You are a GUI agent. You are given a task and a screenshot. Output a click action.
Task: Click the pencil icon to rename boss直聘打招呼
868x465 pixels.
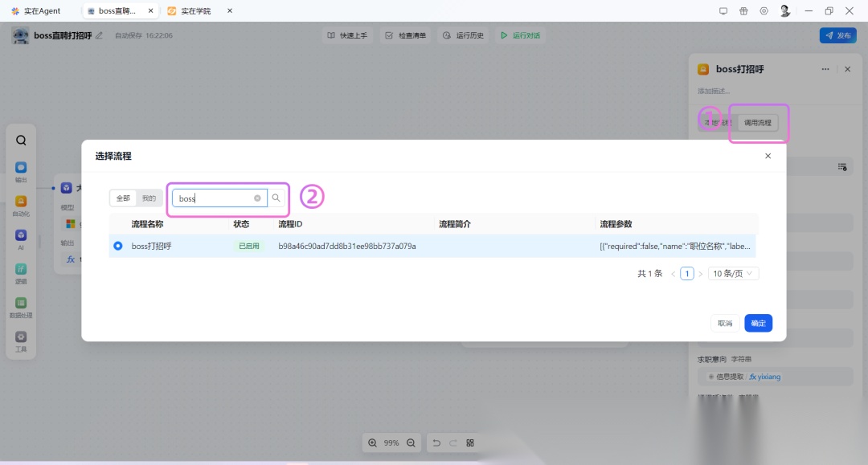99,35
